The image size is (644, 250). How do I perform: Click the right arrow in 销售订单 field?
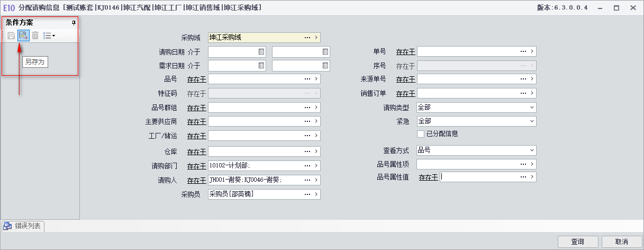532,93
